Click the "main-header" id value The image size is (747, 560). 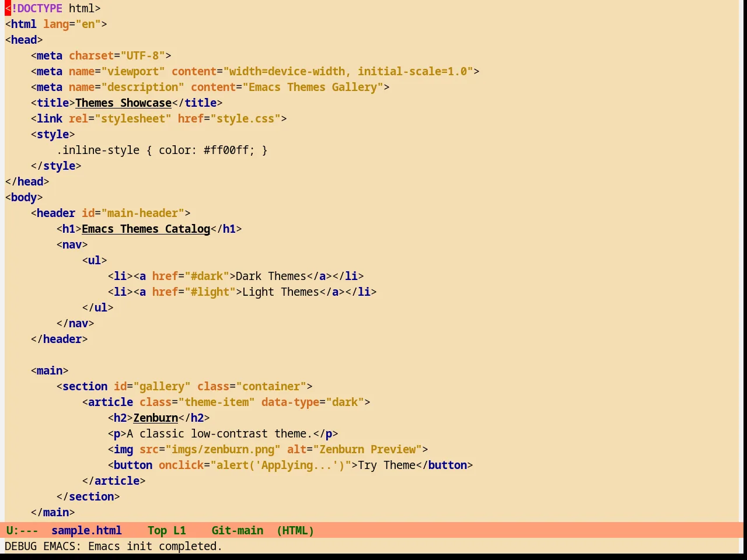coord(143,213)
